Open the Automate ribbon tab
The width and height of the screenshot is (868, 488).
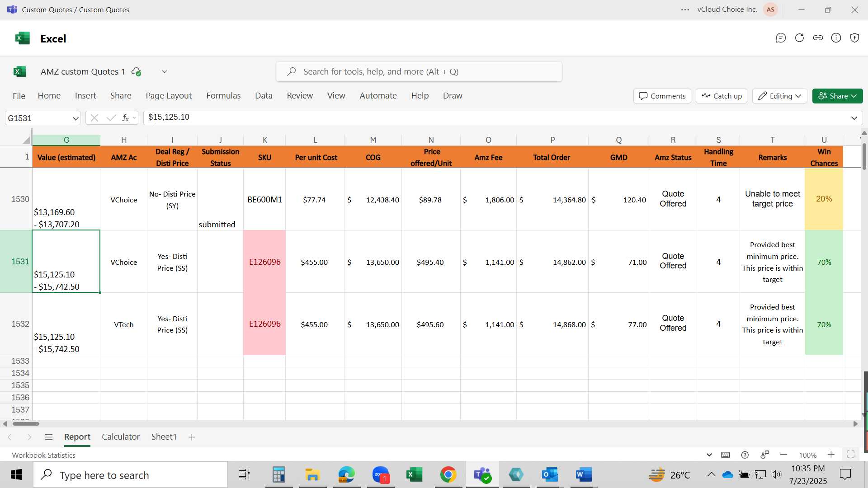pos(378,96)
